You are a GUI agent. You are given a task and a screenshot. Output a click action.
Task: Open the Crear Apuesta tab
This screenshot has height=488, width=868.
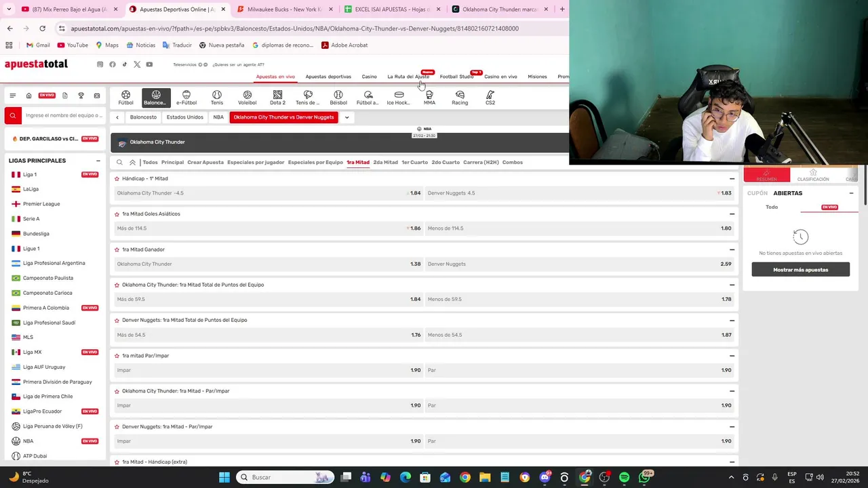tap(205, 163)
